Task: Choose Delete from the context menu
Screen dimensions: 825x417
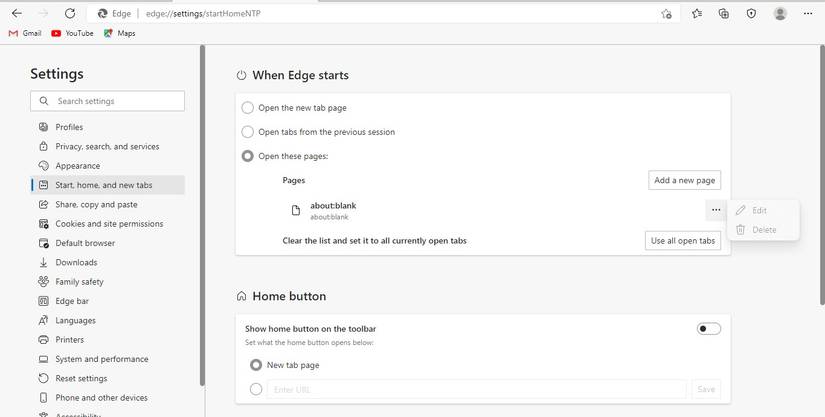Action: 763,230
